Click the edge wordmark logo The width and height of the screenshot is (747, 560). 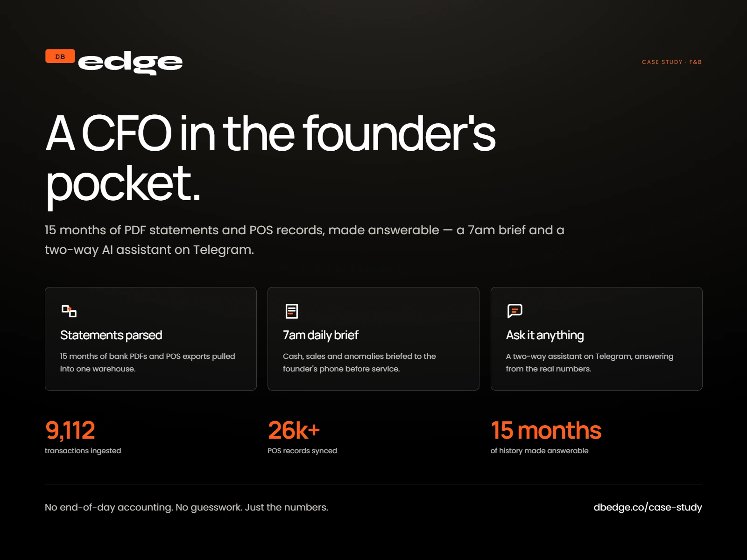(x=130, y=64)
